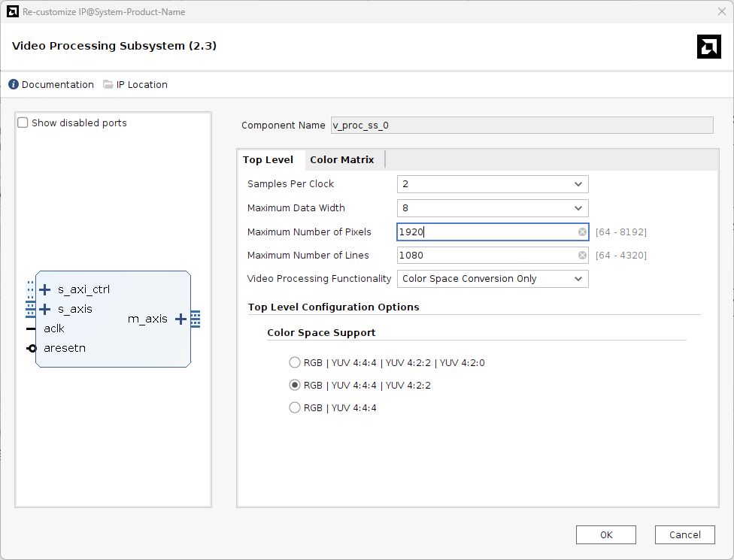
Task: Click the AMD logo icon
Action: click(x=708, y=47)
